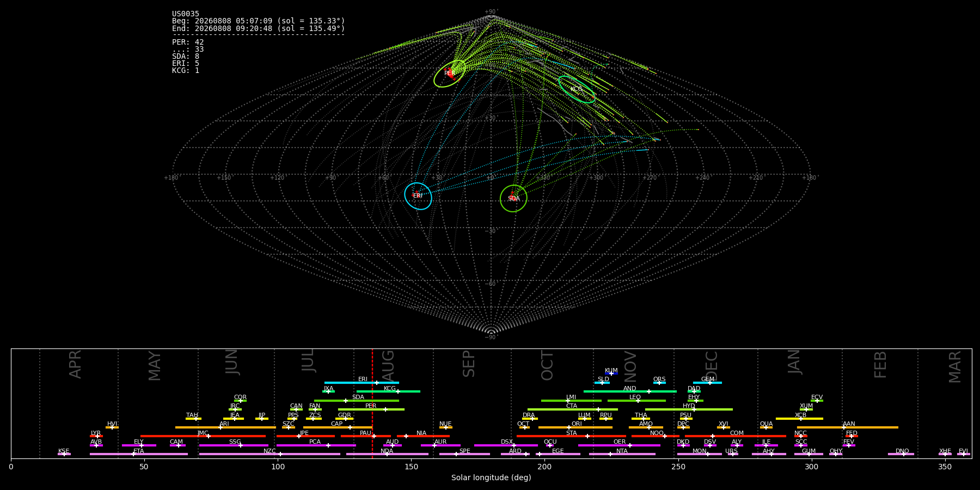Image resolution: width=980 pixels, height=490 pixels.
Task: Click the CAP orange bar in the timeline
Action: coord(338,427)
